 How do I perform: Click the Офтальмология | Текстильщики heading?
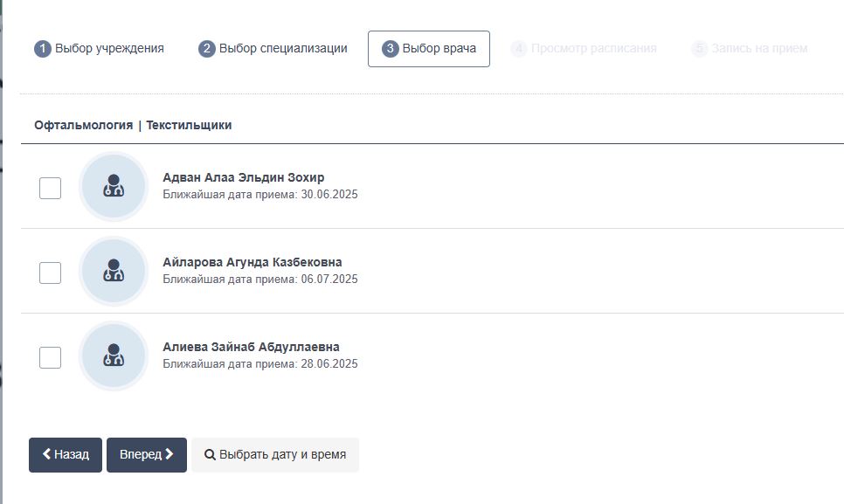[x=133, y=125]
